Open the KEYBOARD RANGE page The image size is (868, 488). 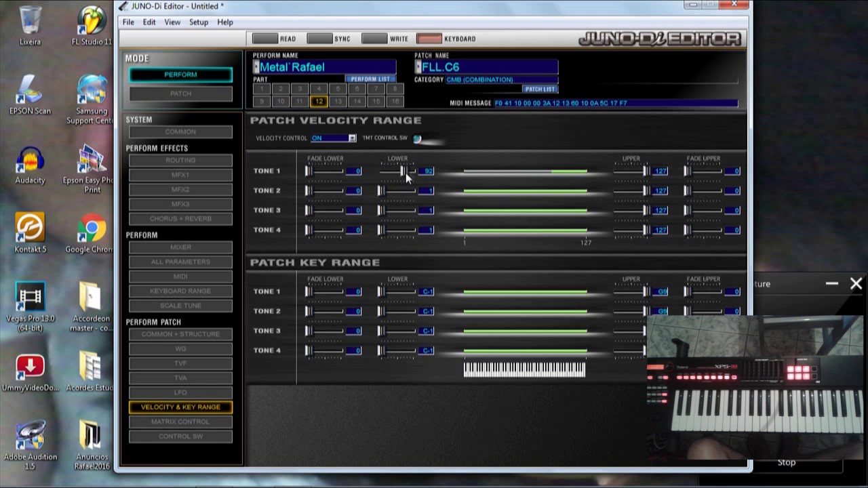tap(180, 291)
